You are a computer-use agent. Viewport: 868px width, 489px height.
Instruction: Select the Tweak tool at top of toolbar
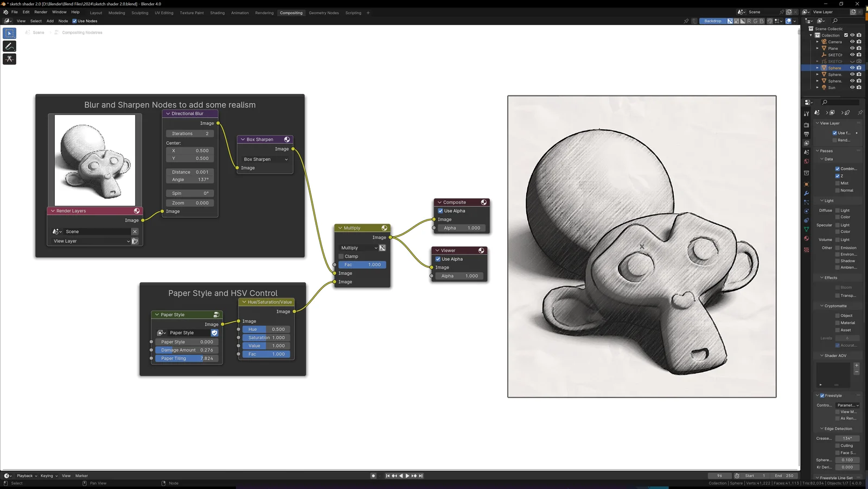(9, 33)
